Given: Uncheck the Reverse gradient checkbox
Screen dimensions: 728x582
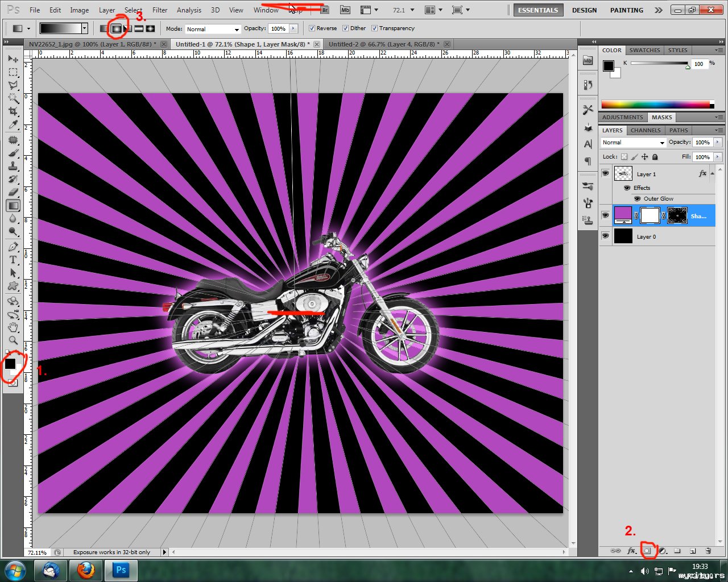Looking at the screenshot, I should (x=312, y=28).
